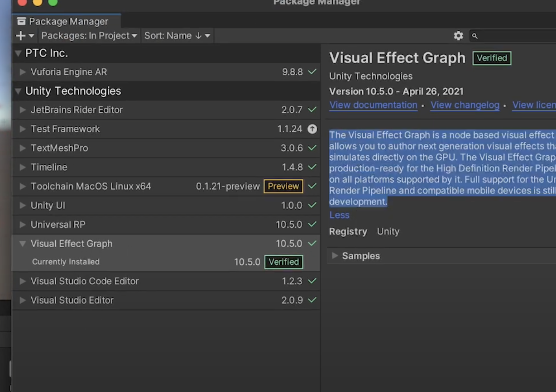The width and height of the screenshot is (556, 392).
Task: Click the Verified badge in Currently Installed row
Action: (284, 262)
